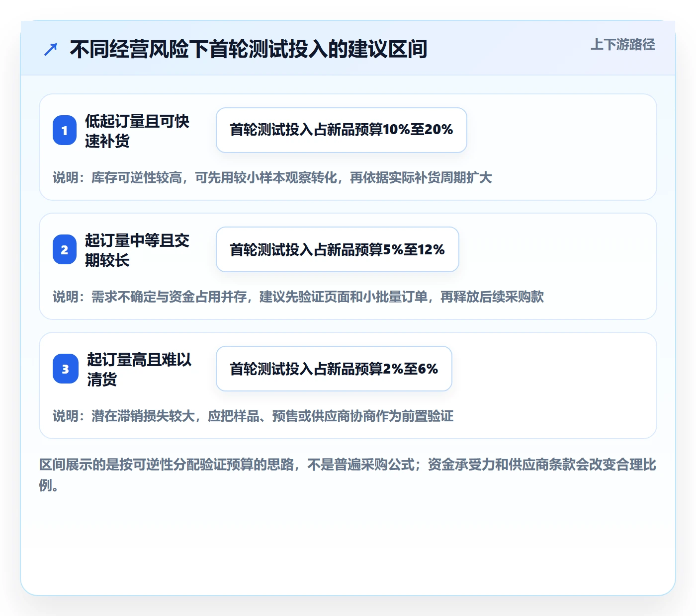Select the number 1 badge

[x=65, y=130]
